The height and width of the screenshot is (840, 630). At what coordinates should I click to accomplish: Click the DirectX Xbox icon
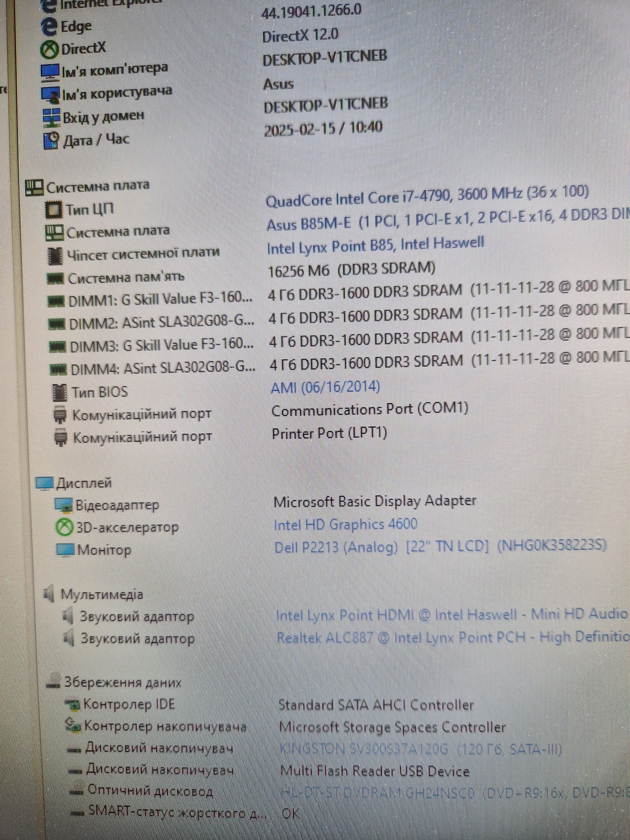point(50,50)
